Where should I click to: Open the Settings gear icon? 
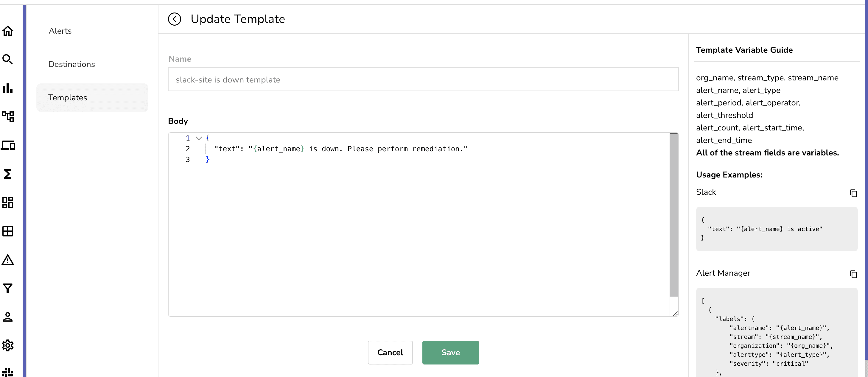point(8,345)
